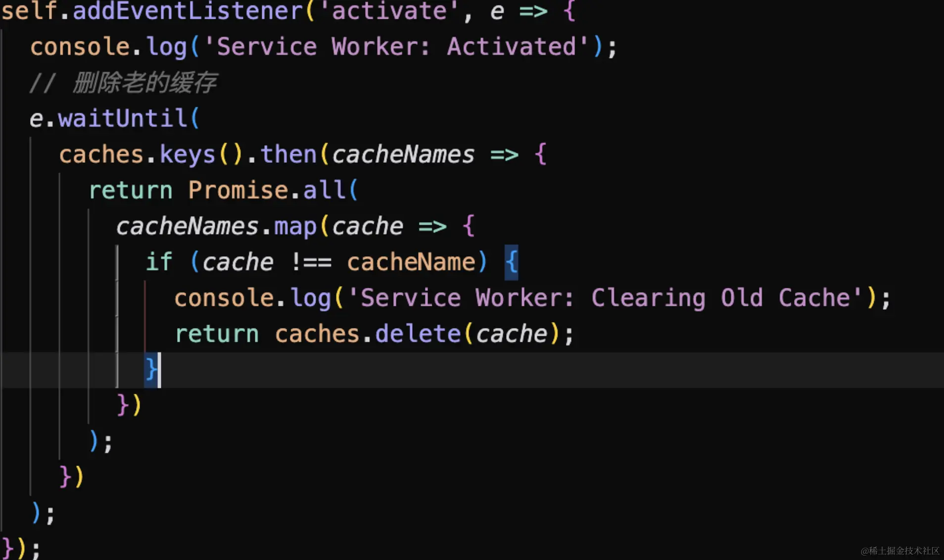Click the '!==' operator
Image resolution: width=944 pixels, height=560 pixels.
tap(311, 262)
